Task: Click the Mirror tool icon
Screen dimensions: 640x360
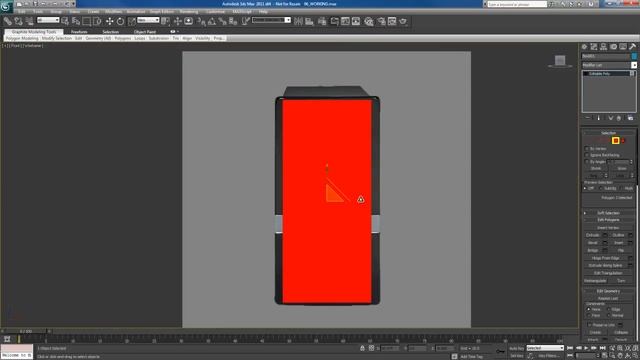Action: pyautogui.click(x=298, y=21)
